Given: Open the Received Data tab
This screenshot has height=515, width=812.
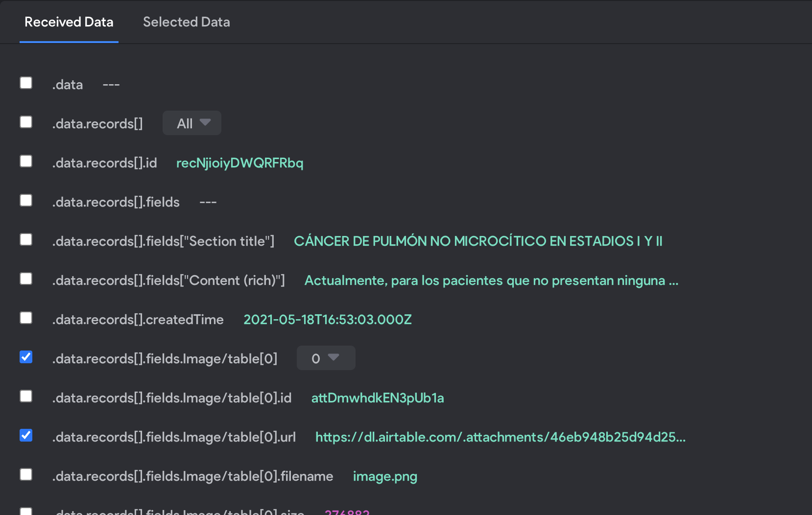Looking at the screenshot, I should [69, 22].
